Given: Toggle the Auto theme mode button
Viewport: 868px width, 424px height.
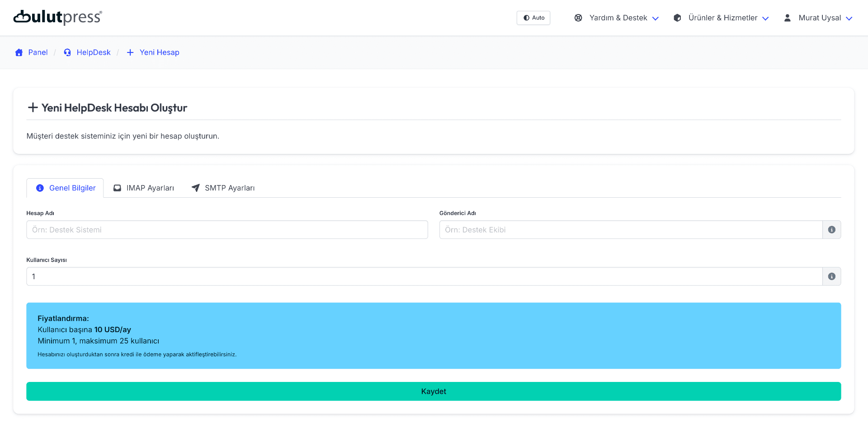Looking at the screenshot, I should [533, 18].
